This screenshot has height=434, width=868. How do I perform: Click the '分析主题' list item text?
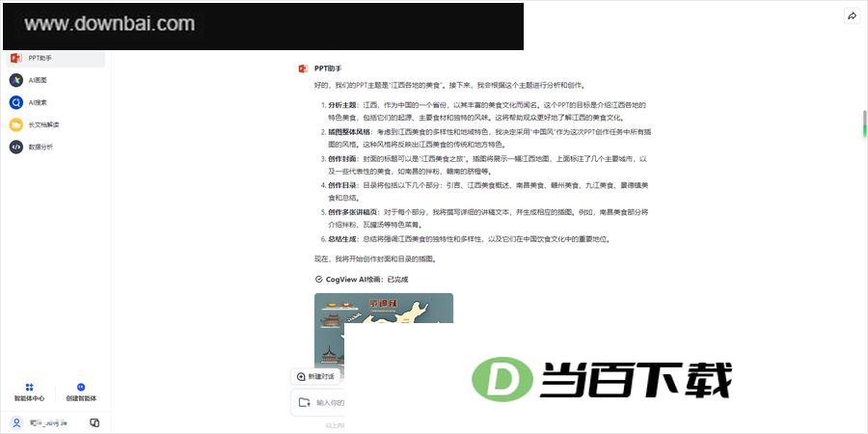coord(488,111)
